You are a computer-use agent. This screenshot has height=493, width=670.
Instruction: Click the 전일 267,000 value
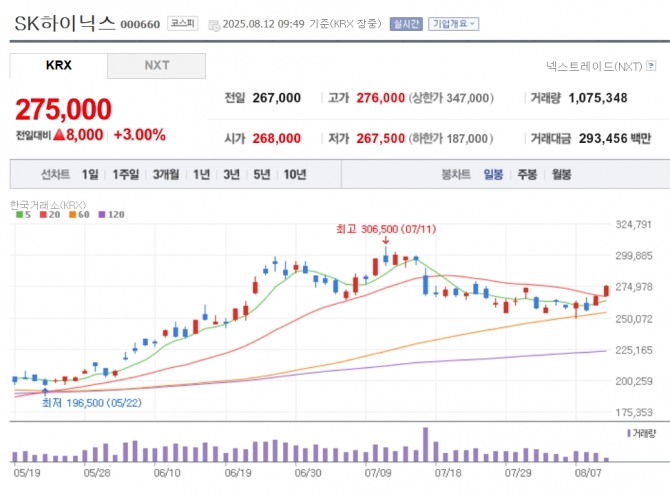pyautogui.click(x=276, y=98)
